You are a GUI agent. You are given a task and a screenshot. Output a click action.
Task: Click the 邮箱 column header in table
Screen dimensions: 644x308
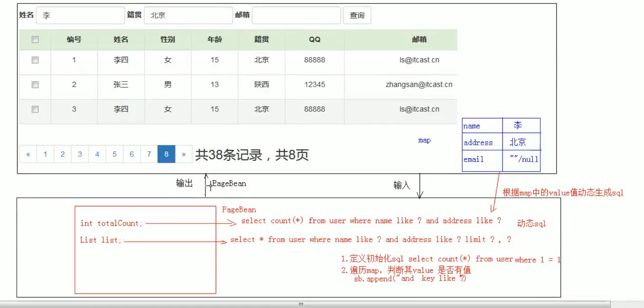[x=419, y=39]
